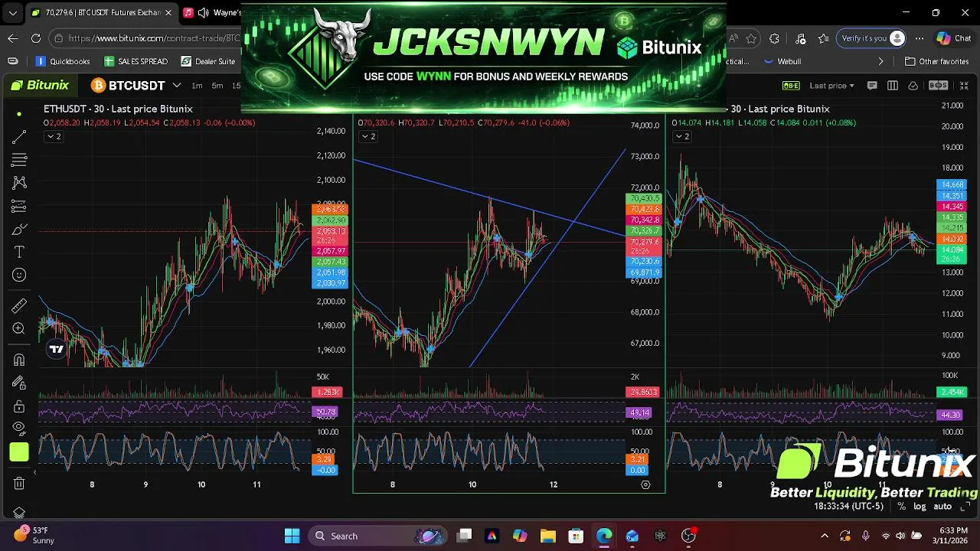
Task: Collapse the drawing toolbar arrow
Action: pos(34,472)
